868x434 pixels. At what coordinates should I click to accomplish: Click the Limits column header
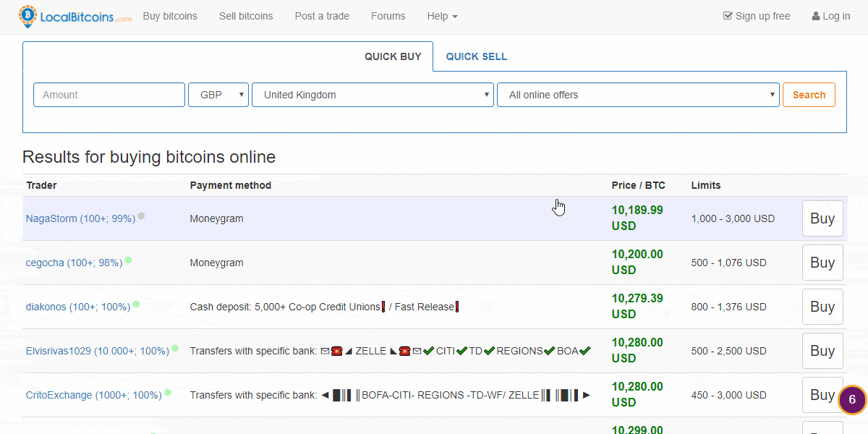(x=706, y=185)
